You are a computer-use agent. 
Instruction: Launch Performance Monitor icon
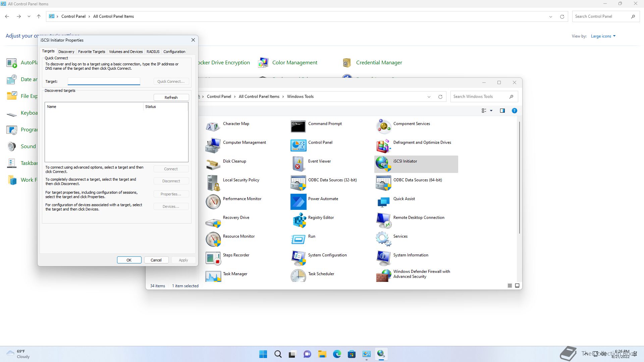point(213,202)
